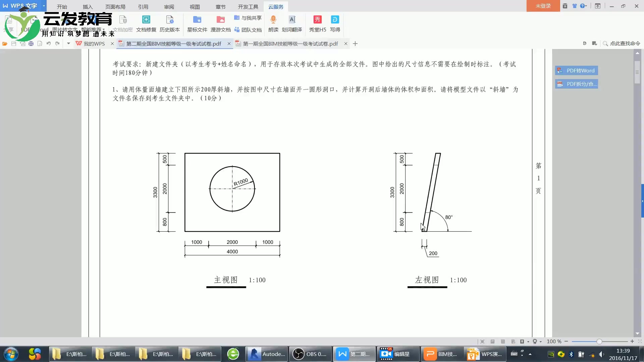
Task: Toggle the fit-to-window zoom icon
Action: [640, 342]
